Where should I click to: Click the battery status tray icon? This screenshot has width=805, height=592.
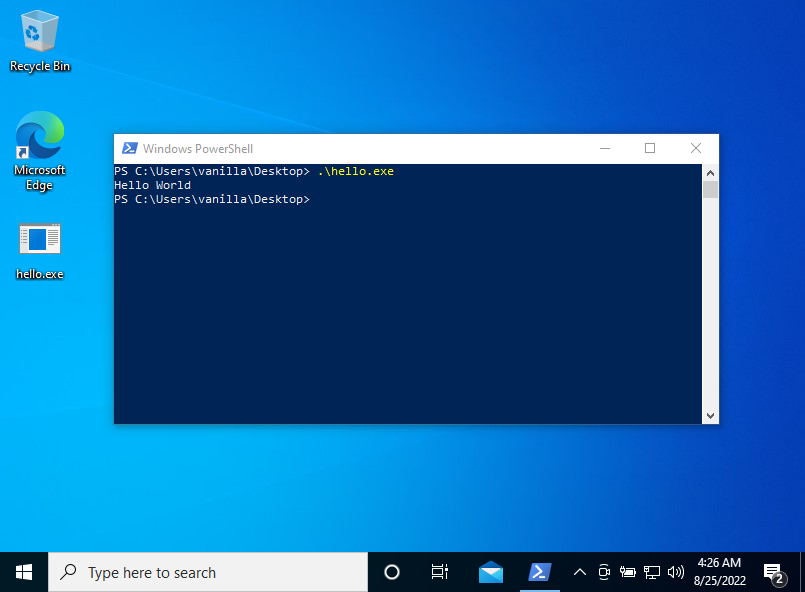(x=628, y=572)
